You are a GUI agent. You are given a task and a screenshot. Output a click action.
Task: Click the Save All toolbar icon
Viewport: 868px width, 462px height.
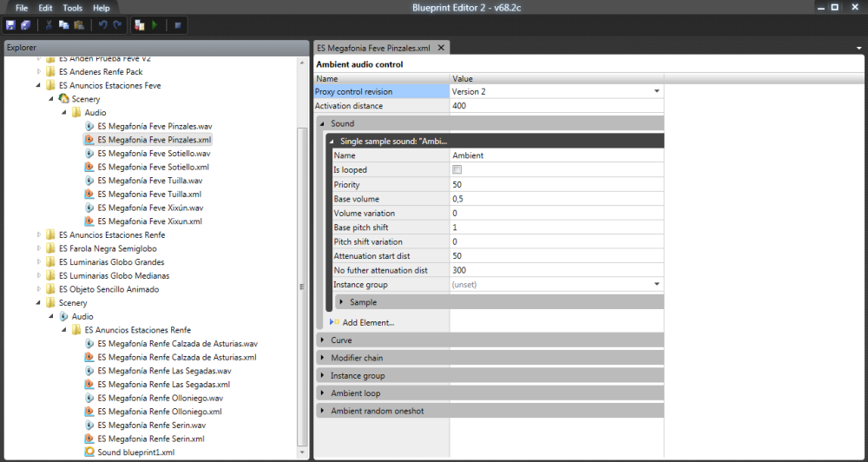click(x=25, y=25)
